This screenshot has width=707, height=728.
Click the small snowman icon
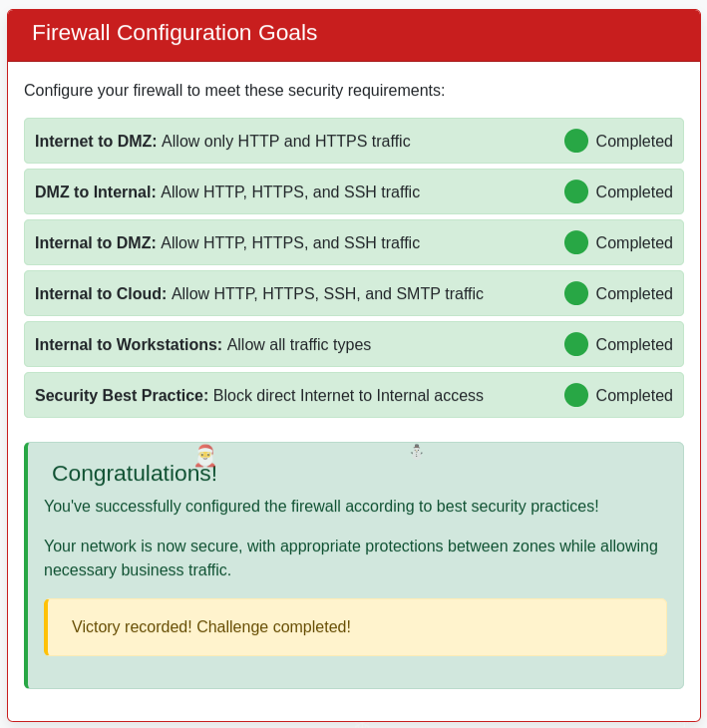coord(417,451)
